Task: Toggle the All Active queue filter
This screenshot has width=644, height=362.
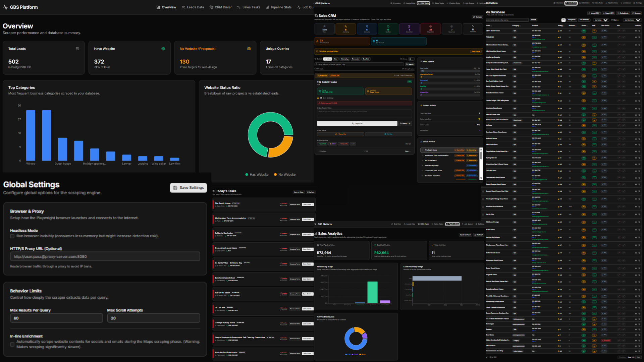Action: [x=327, y=59]
